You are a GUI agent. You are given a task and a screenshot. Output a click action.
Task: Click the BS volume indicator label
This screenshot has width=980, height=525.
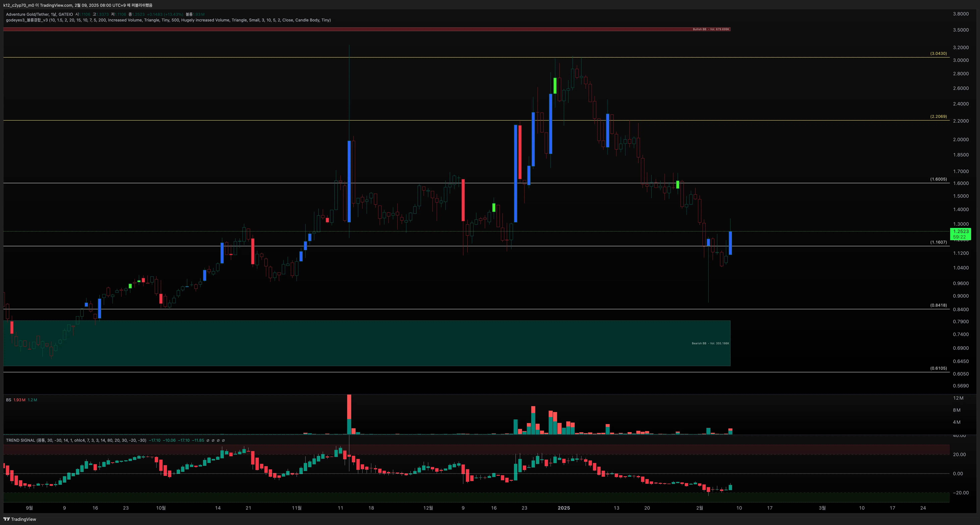[x=8, y=400]
